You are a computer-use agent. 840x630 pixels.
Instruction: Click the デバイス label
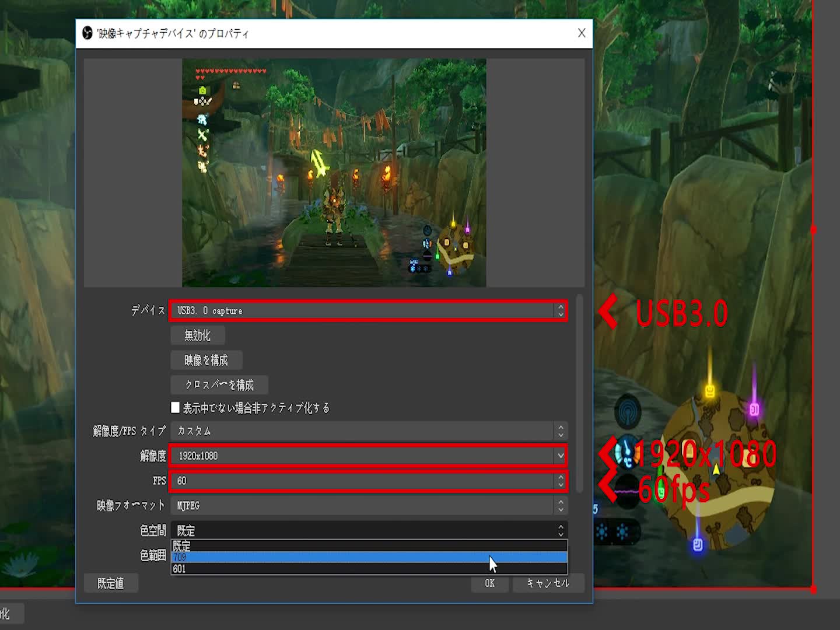[x=148, y=311]
